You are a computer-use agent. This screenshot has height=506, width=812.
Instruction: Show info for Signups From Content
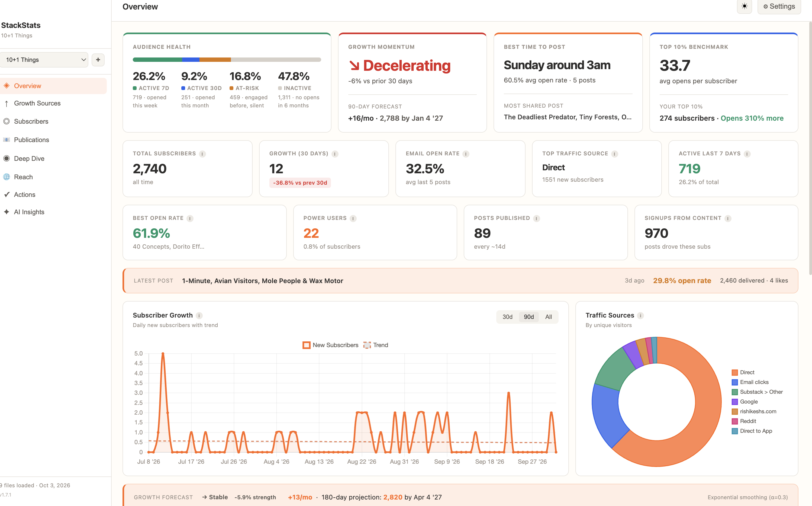click(x=728, y=219)
